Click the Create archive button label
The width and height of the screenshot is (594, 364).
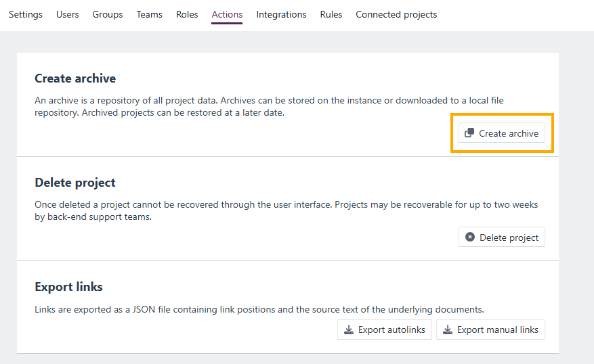[x=509, y=133]
